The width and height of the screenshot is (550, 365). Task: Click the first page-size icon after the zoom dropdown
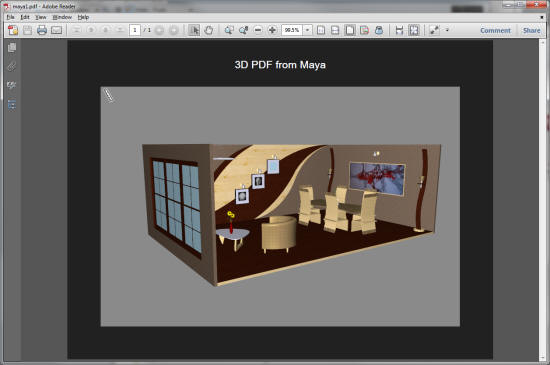point(321,30)
